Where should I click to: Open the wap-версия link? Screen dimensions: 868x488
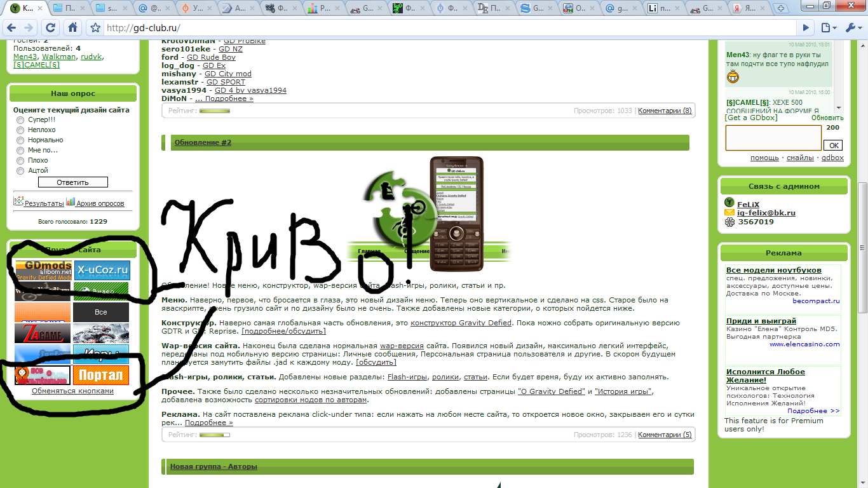click(x=402, y=346)
